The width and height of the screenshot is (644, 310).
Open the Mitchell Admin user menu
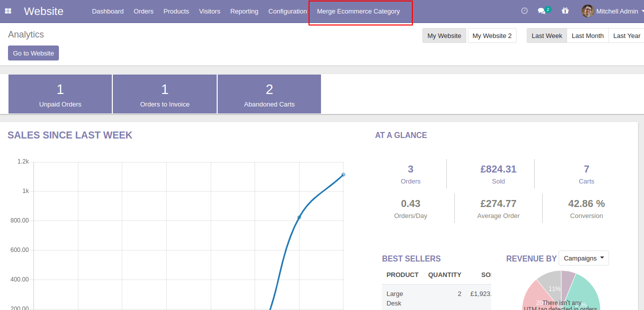tap(613, 11)
